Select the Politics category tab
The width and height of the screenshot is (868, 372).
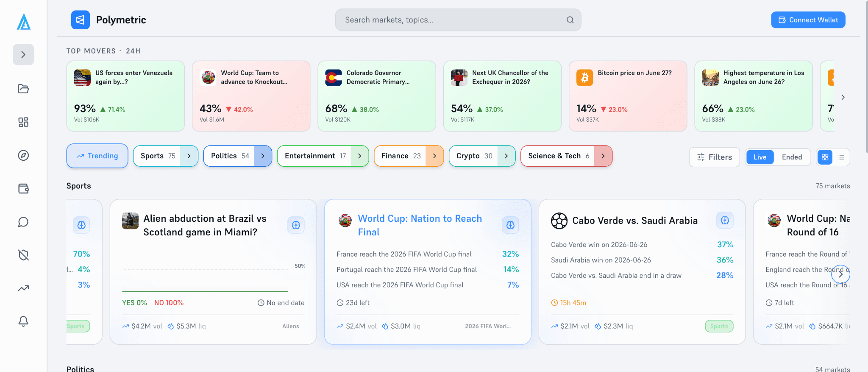click(229, 156)
